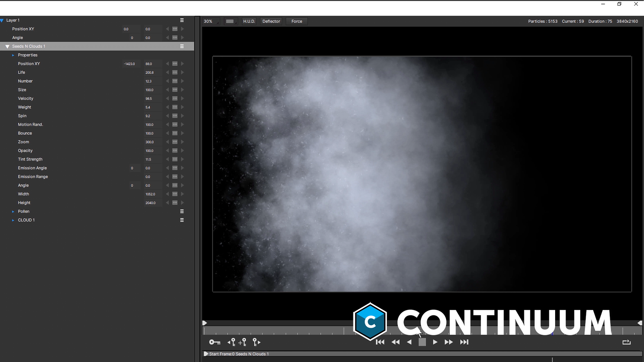Edit the Tint Strength value 11.5
The width and height of the screenshot is (644, 362).
click(153, 159)
